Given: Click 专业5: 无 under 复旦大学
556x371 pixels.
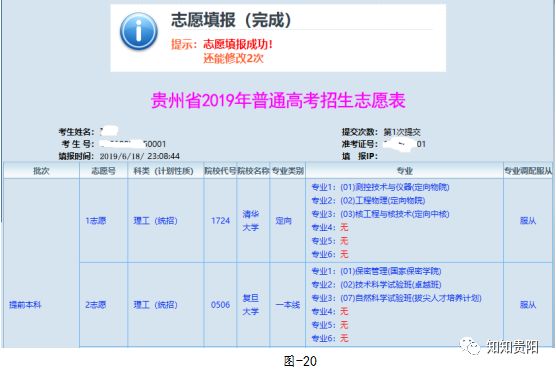Looking at the screenshot, I should (x=330, y=325).
